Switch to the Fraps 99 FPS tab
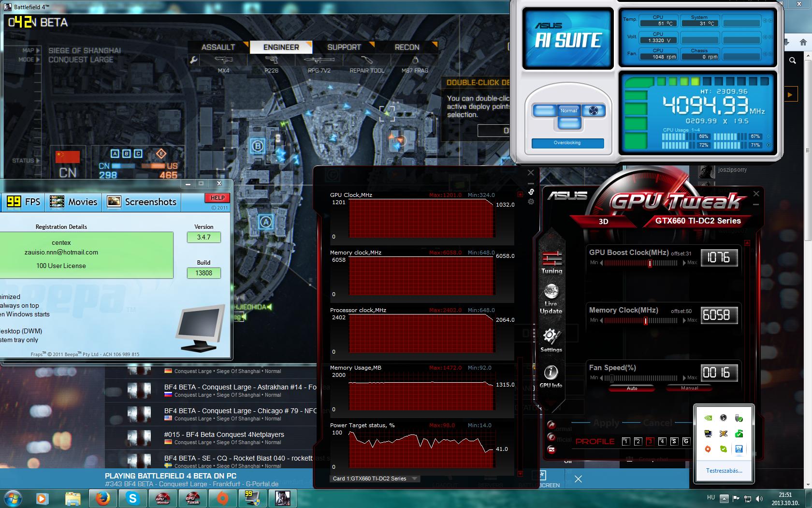 [23, 202]
